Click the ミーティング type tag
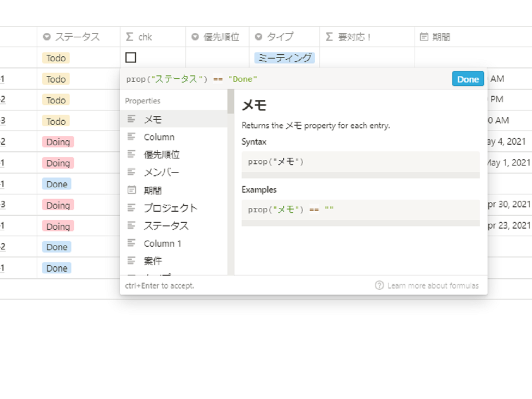 click(284, 58)
